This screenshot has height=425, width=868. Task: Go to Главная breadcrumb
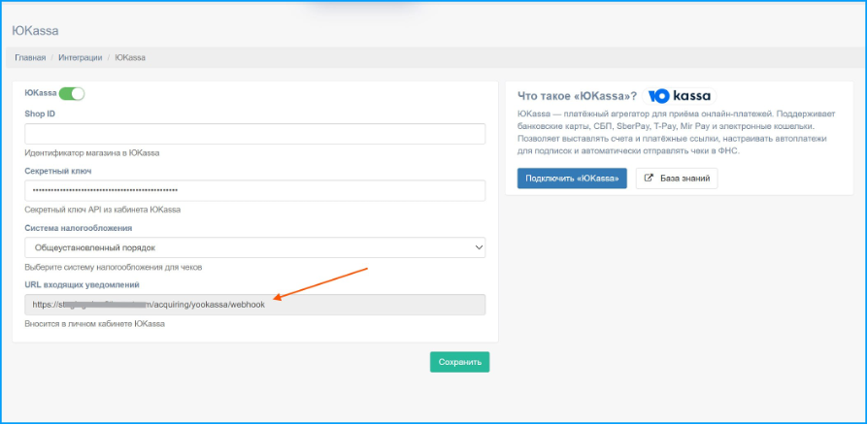tap(30, 57)
